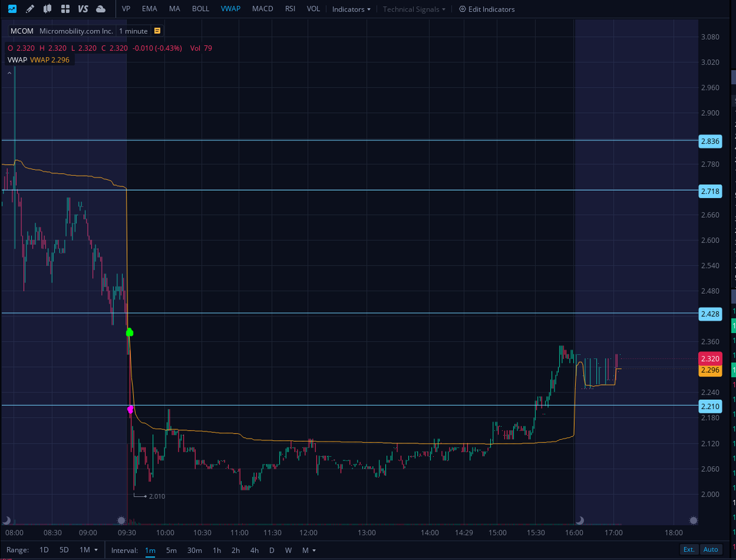Select the 2.718 horizontal line price tag
Viewport: 736px width, 560px height.
pyautogui.click(x=710, y=192)
